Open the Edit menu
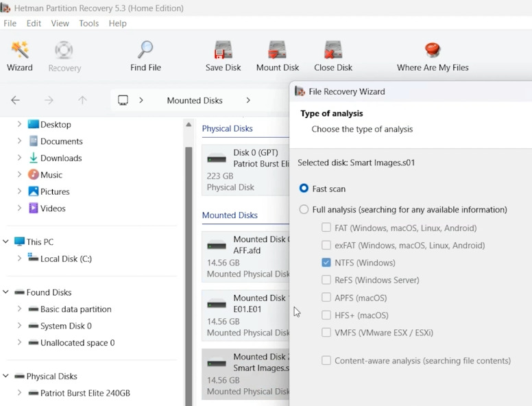This screenshot has width=532, height=406. pyautogui.click(x=34, y=23)
